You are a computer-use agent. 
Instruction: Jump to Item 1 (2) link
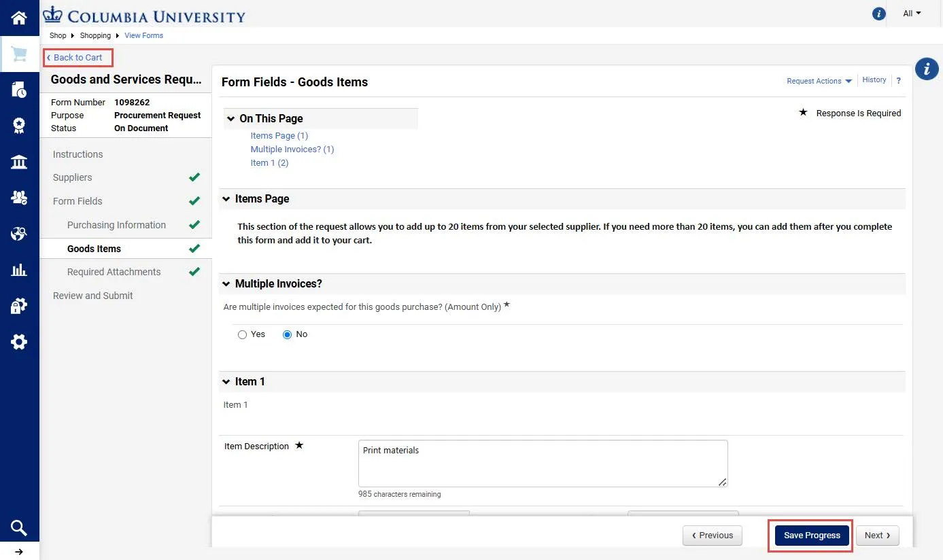point(269,163)
